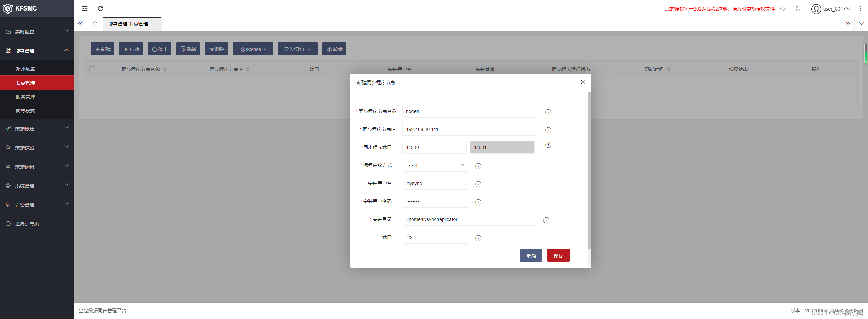Open 远程连接方式 SSH dropdown

click(436, 165)
